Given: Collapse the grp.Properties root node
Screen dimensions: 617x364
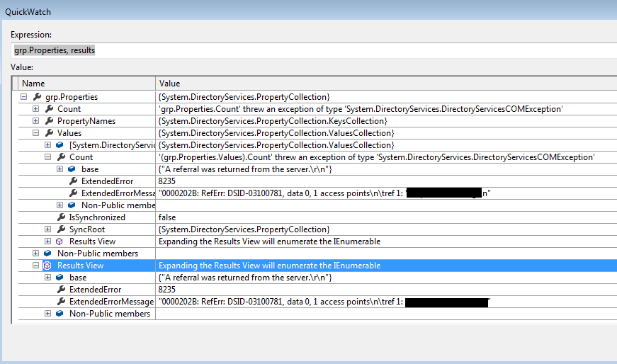Looking at the screenshot, I should point(23,96).
